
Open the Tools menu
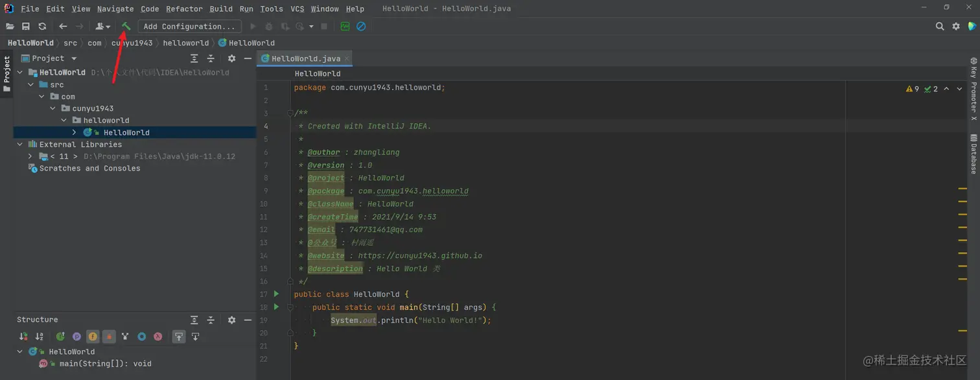click(272, 9)
